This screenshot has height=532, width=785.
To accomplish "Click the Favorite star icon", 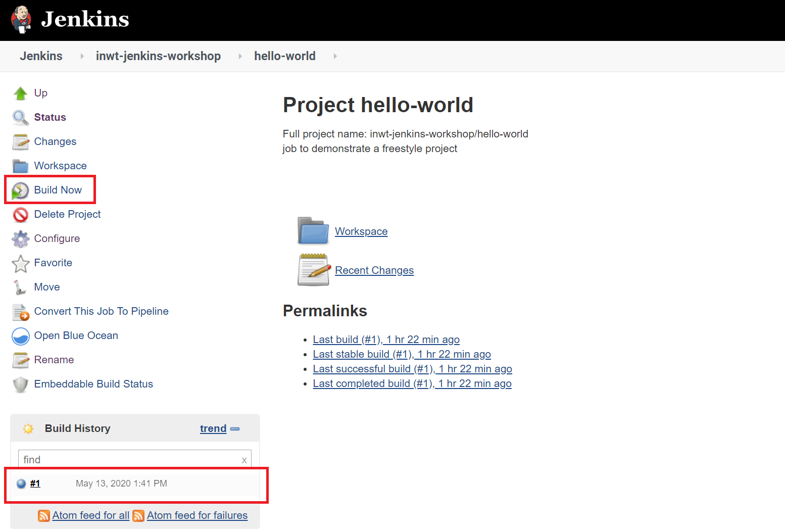I will 21,263.
